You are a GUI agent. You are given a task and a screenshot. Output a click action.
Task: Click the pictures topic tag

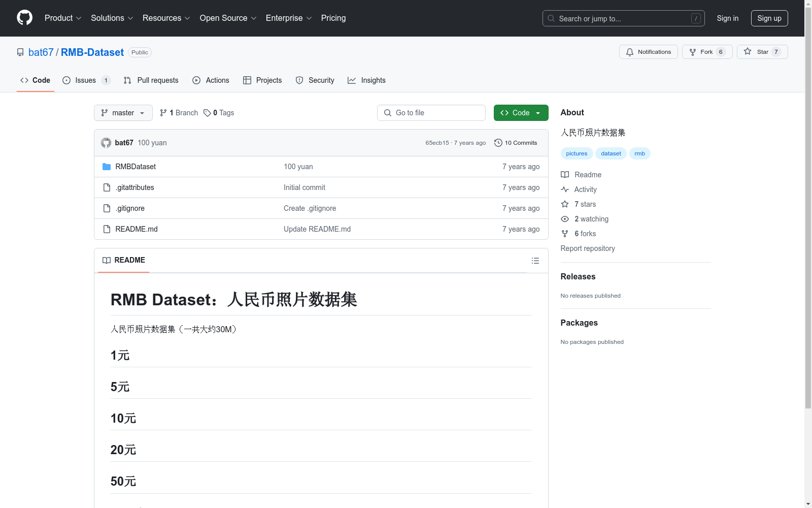577,153
